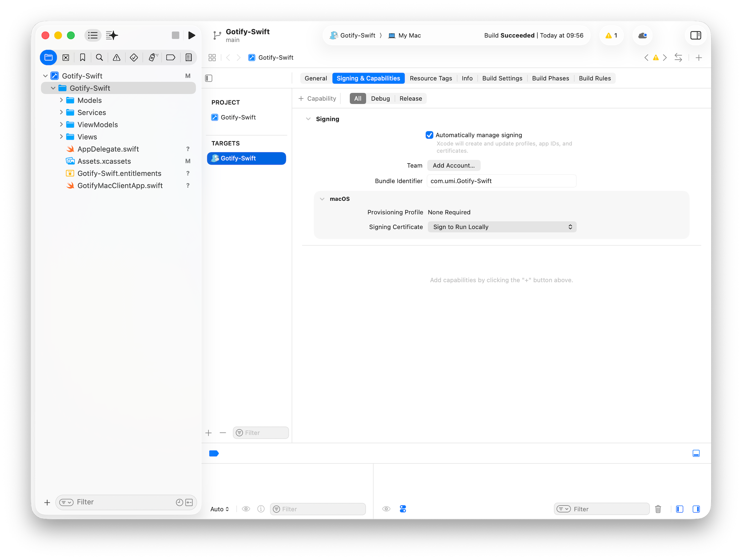The height and width of the screenshot is (560, 742).
Task: Click the Run play button
Action: 191,35
